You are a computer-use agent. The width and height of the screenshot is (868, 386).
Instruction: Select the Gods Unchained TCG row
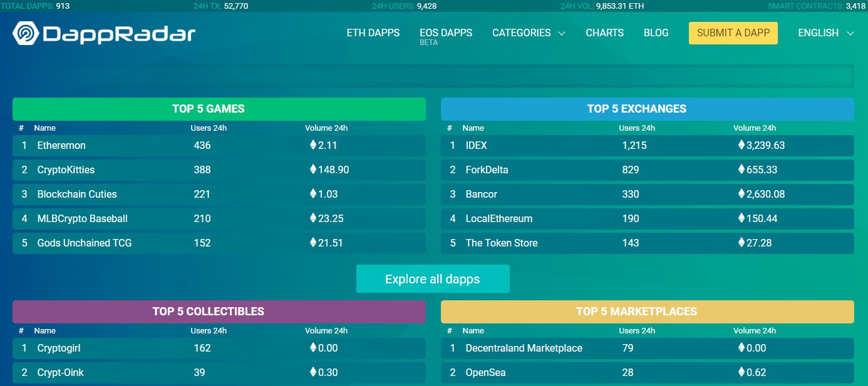tap(85, 243)
